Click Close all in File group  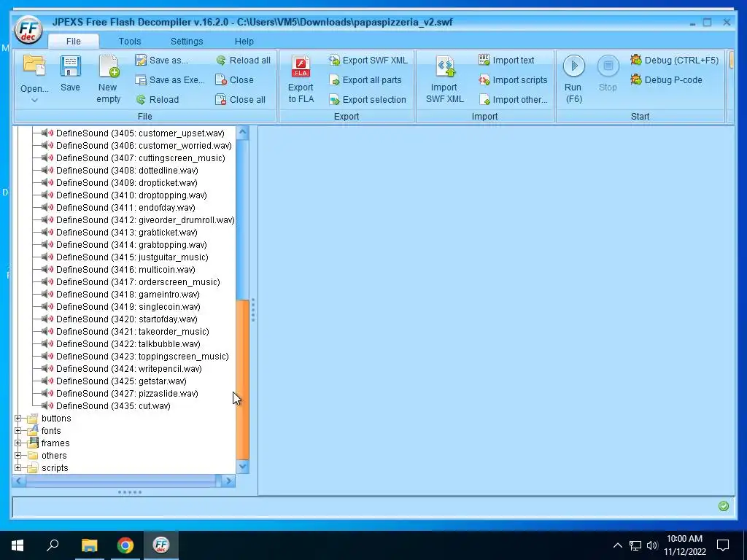pyautogui.click(x=241, y=99)
